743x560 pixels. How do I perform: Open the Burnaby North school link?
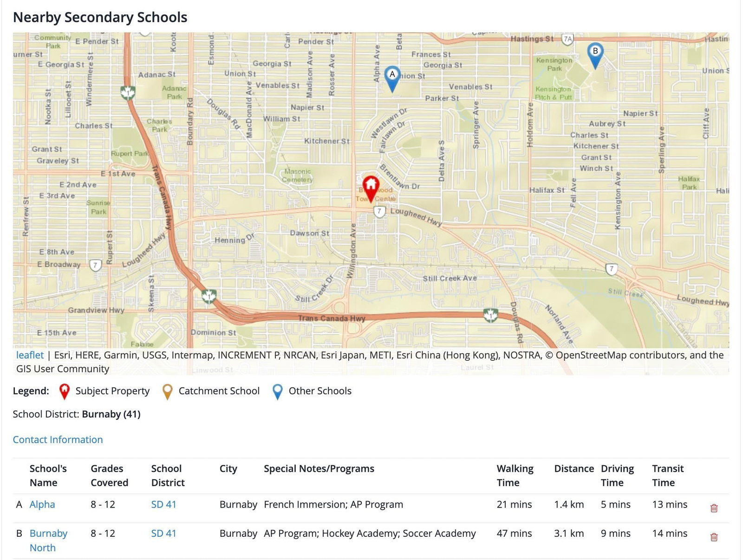click(x=48, y=540)
